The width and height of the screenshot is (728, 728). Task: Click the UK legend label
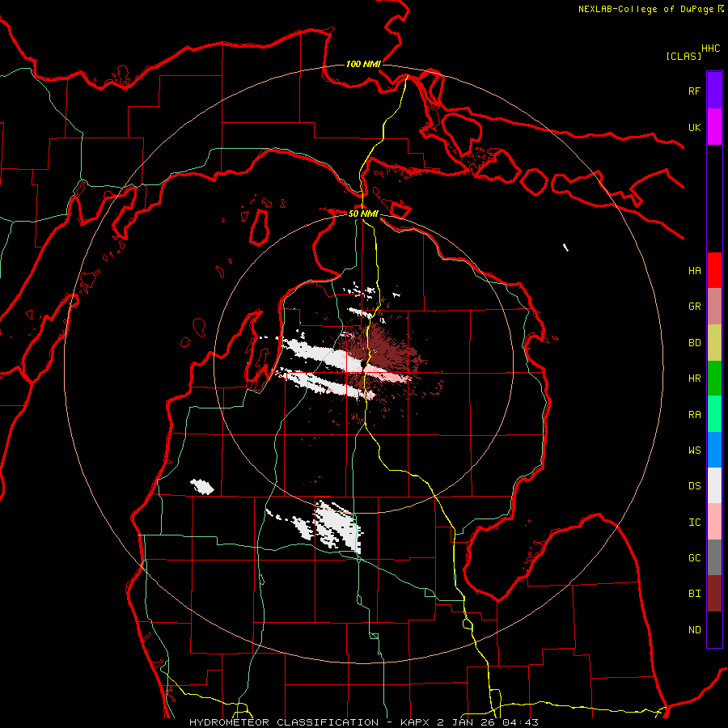tap(694, 127)
